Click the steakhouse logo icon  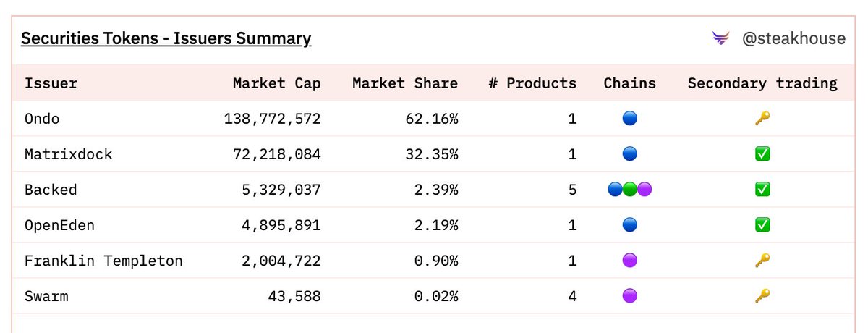tap(721, 38)
